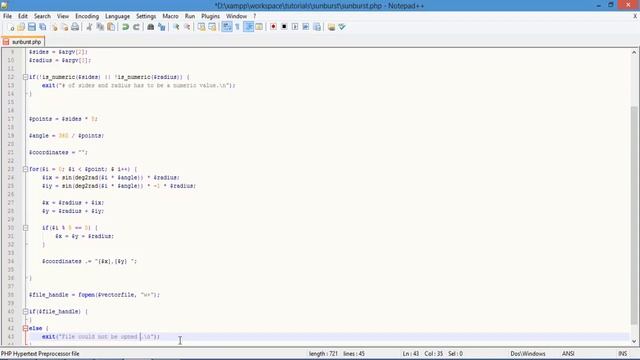Open the Settings menu
Screen dimensions: 640x360
pyautogui.click(x=146, y=16)
